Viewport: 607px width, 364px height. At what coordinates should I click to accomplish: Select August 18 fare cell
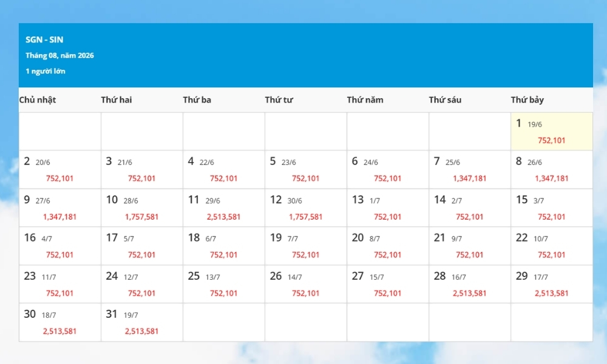224,246
